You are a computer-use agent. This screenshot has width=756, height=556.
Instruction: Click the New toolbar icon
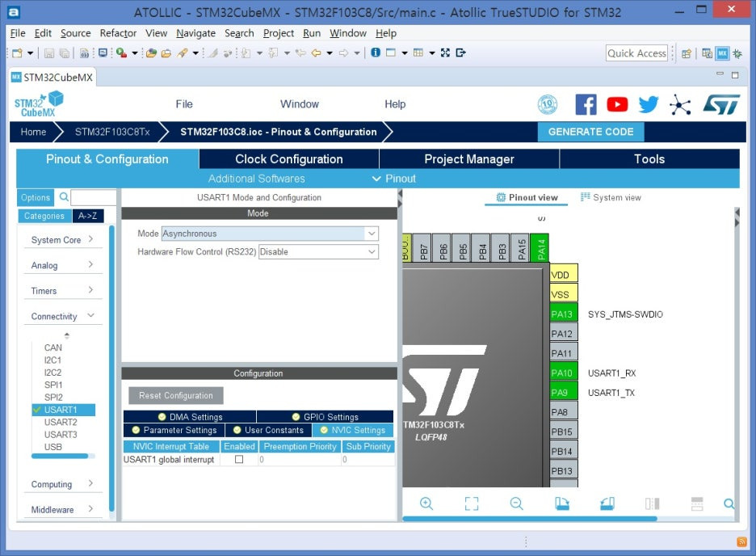pos(17,53)
